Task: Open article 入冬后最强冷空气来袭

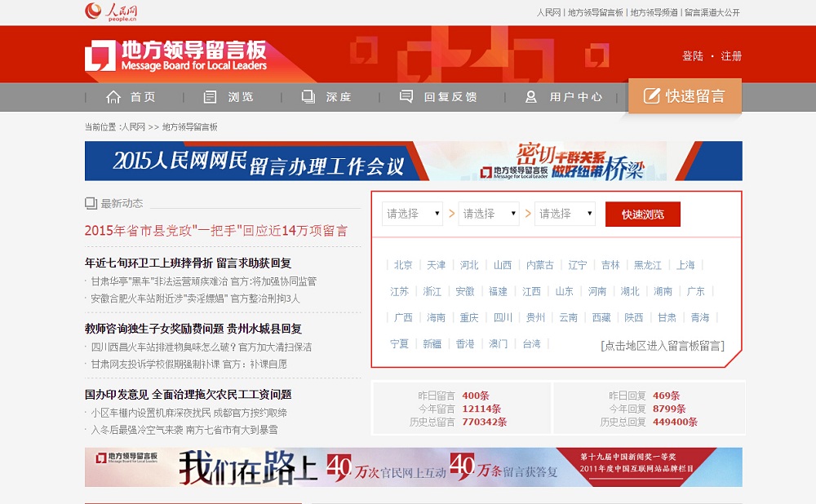Action: click(x=184, y=430)
